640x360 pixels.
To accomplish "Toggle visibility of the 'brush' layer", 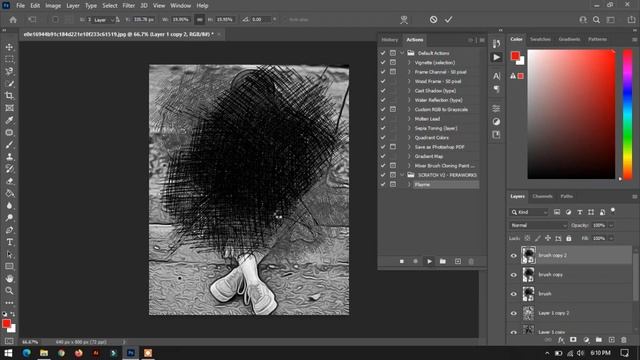I will click(514, 294).
